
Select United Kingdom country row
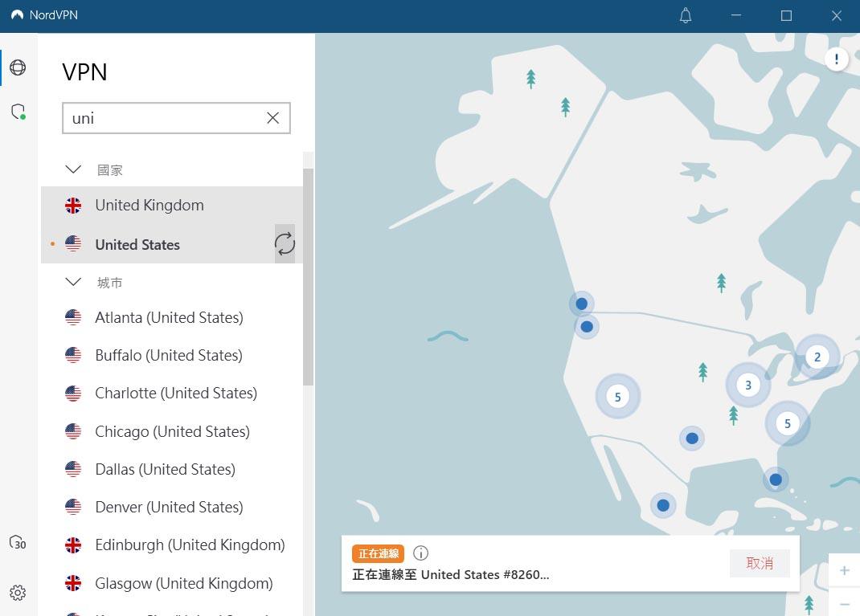pyautogui.click(x=172, y=206)
